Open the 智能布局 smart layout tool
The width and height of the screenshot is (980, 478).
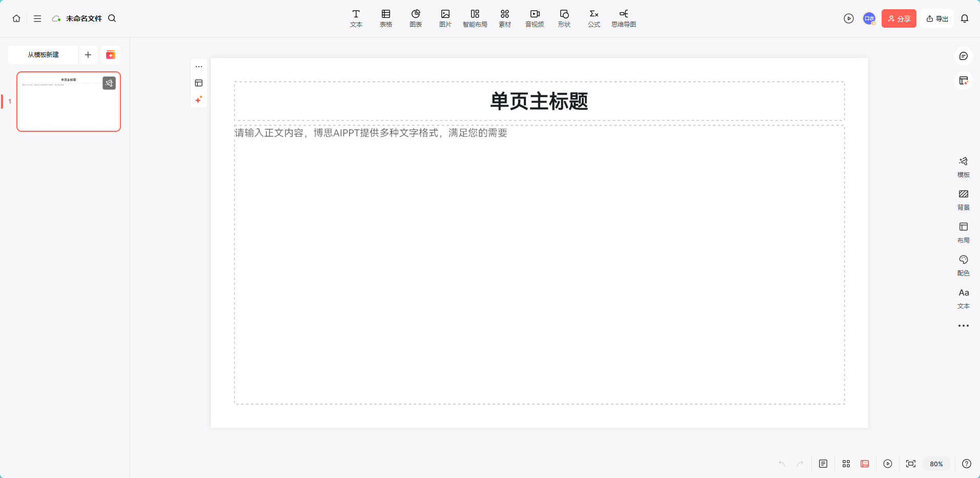(475, 18)
